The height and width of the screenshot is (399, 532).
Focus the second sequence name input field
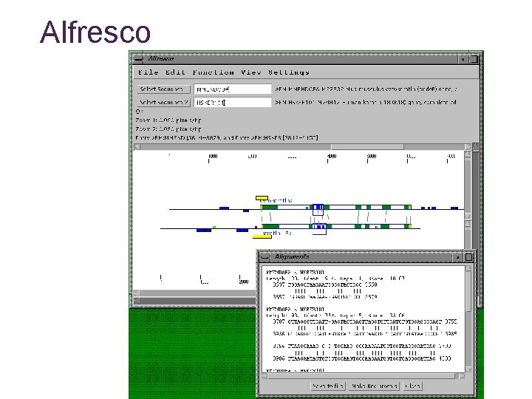pyautogui.click(x=233, y=102)
